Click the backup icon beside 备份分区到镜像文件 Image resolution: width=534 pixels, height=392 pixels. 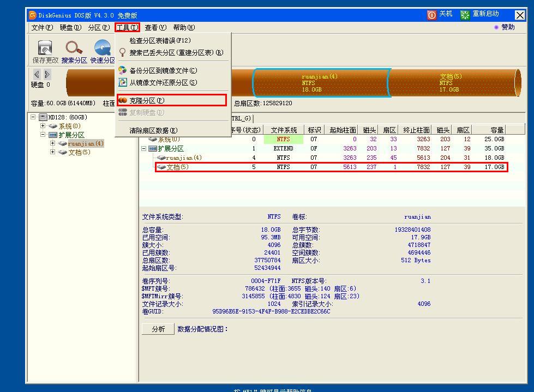pyautogui.click(x=122, y=70)
